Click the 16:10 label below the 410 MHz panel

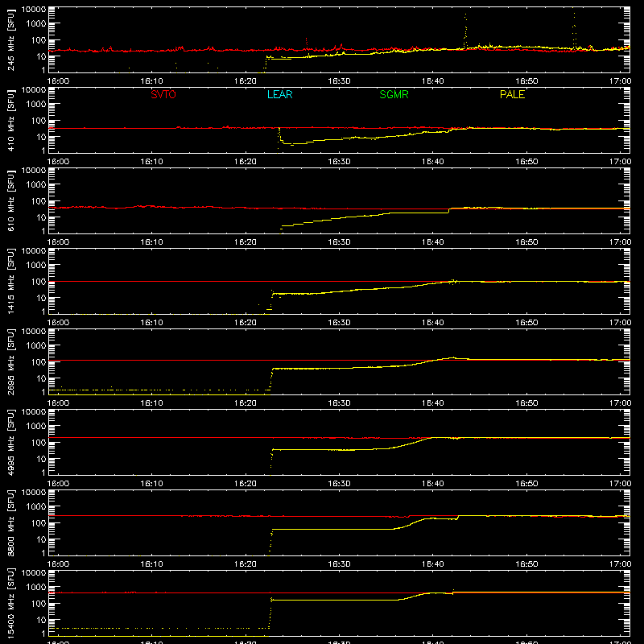pos(151,162)
